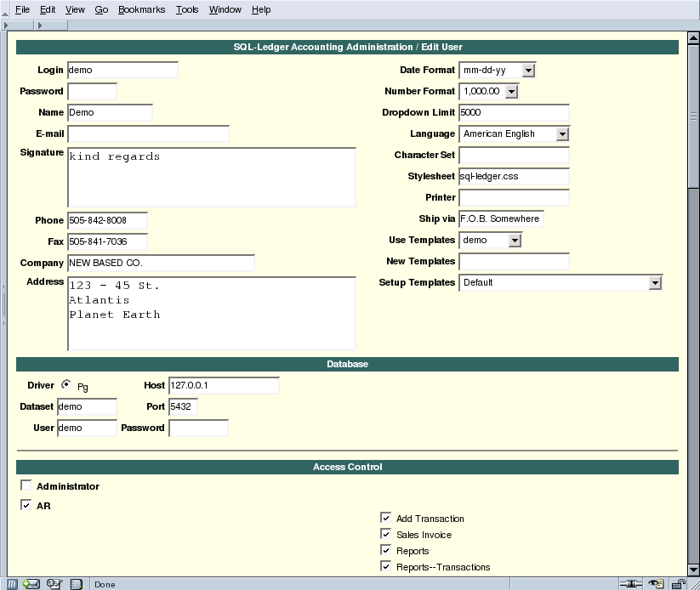Click the form password manager icon in status bar
The height and width of the screenshot is (590, 700).
click(x=54, y=584)
